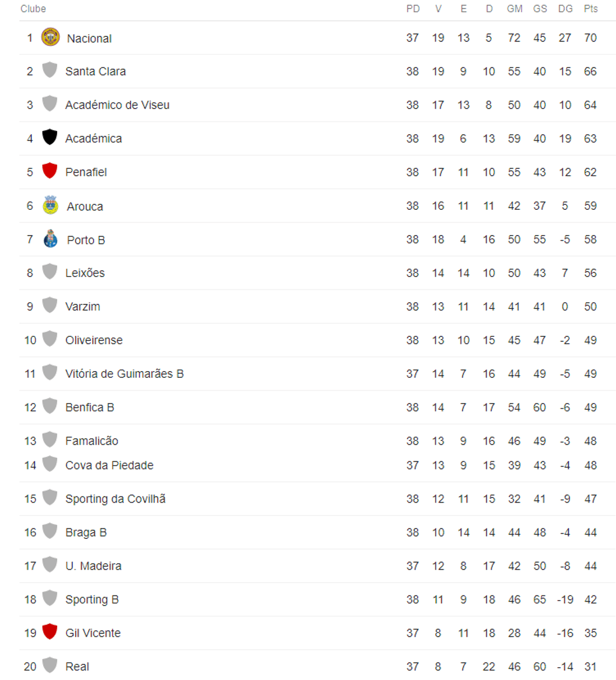Click the Nacional club crest icon
Image resolution: width=616 pixels, height=680 pixels.
coord(50,37)
